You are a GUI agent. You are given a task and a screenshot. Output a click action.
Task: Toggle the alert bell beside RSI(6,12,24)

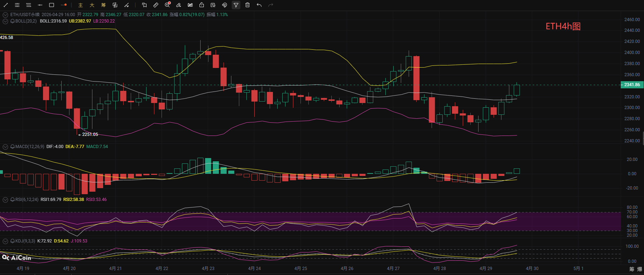[13, 200]
